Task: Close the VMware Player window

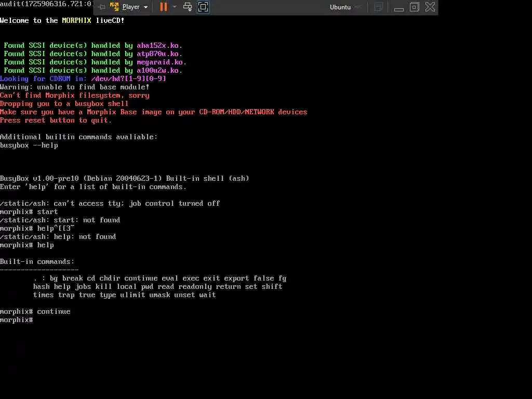Action: 430,7
